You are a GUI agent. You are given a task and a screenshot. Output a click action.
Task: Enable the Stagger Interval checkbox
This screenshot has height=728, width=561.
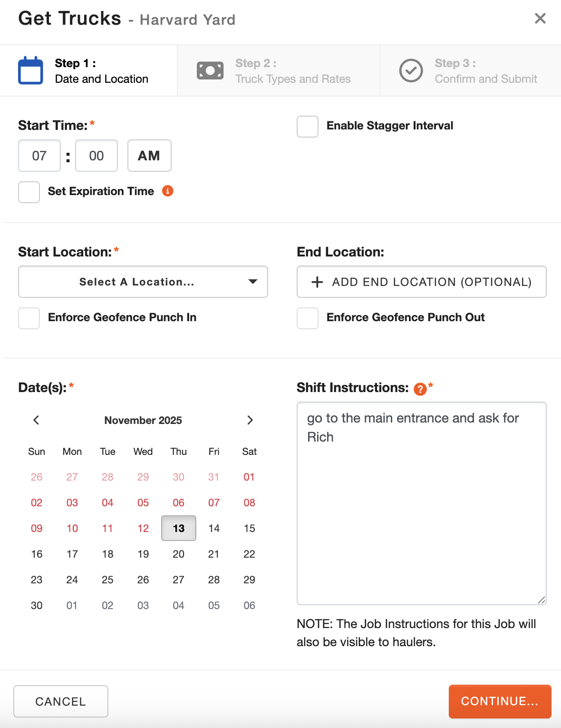[308, 127]
